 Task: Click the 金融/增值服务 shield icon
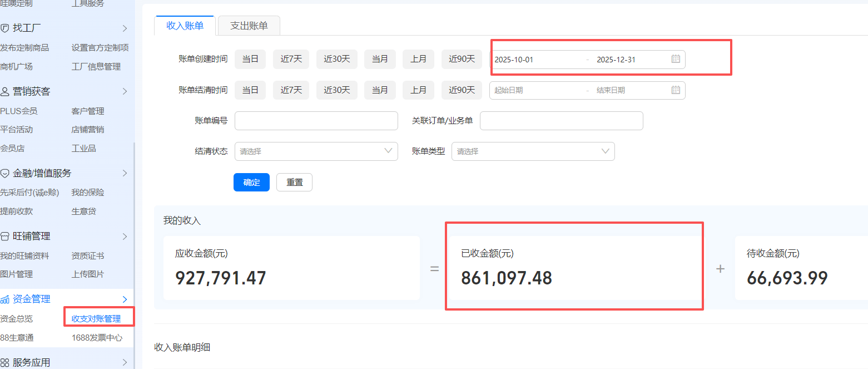click(x=5, y=173)
